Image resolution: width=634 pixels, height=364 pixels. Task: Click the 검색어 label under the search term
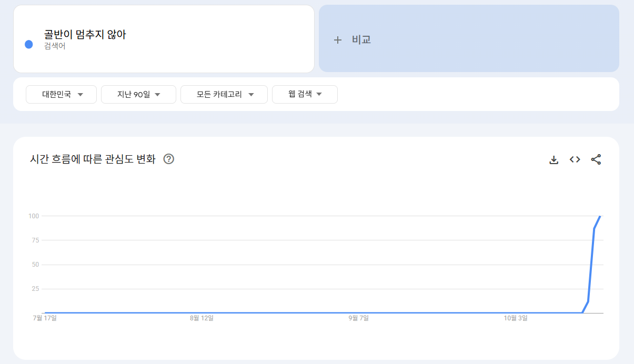pos(55,46)
